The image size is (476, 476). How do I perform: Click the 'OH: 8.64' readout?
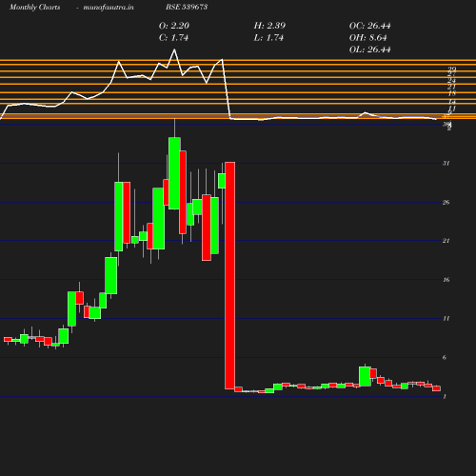367,38
